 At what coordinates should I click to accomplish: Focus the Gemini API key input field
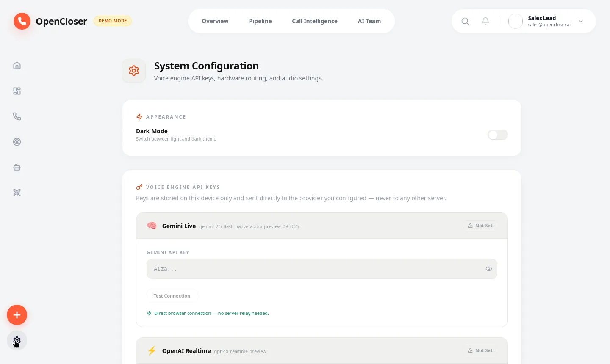(322, 269)
